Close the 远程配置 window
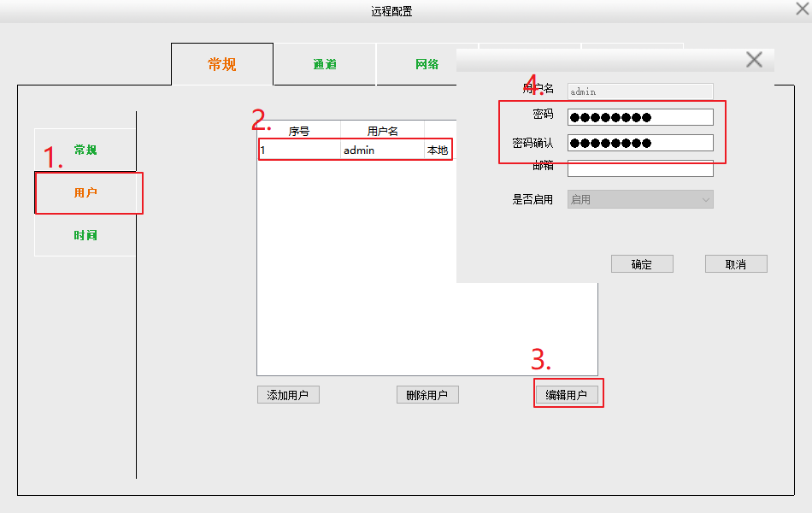The image size is (812, 513). tap(802, 9)
